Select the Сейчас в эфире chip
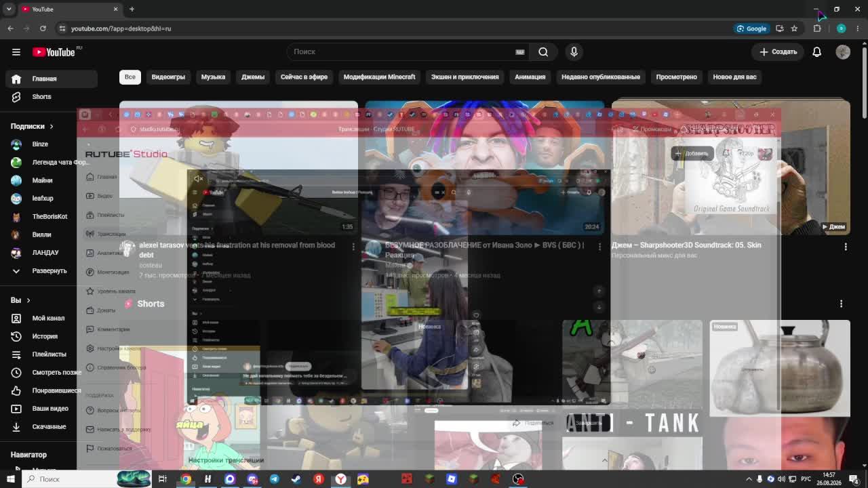The height and width of the screenshot is (488, 868). pyautogui.click(x=304, y=77)
